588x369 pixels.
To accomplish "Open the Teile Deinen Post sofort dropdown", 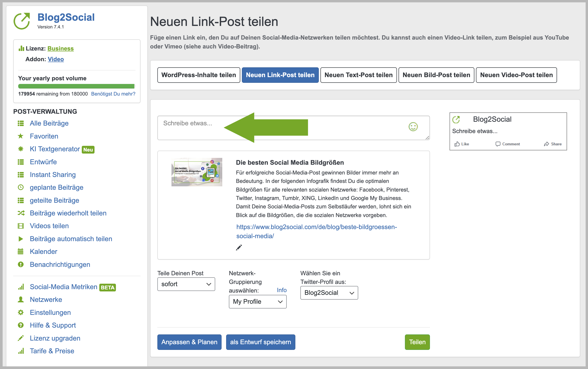I will [186, 284].
